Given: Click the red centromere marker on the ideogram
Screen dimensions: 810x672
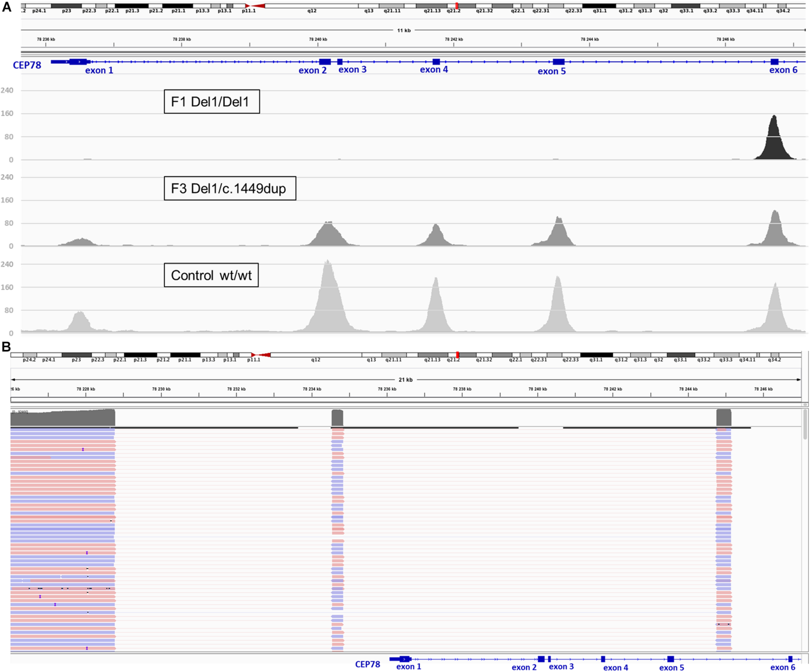Looking at the screenshot, I should [x=251, y=6].
